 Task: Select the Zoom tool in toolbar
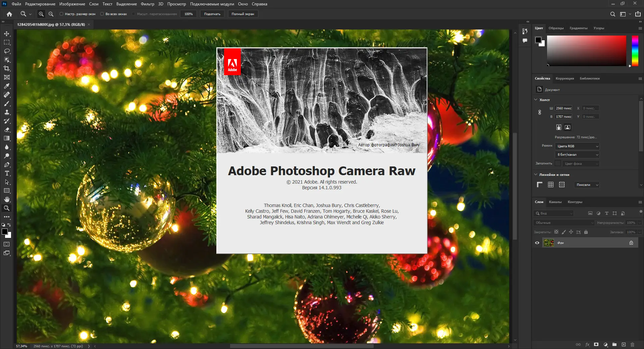point(7,208)
